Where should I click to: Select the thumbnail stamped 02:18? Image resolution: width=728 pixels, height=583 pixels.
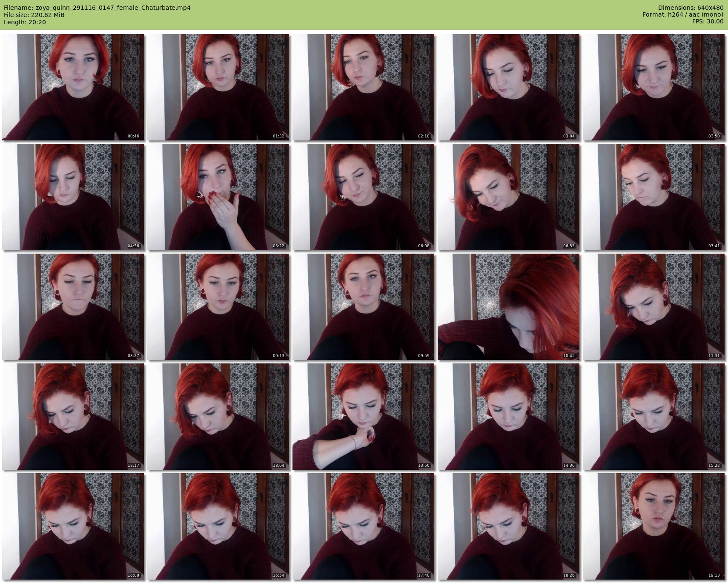pyautogui.click(x=364, y=87)
